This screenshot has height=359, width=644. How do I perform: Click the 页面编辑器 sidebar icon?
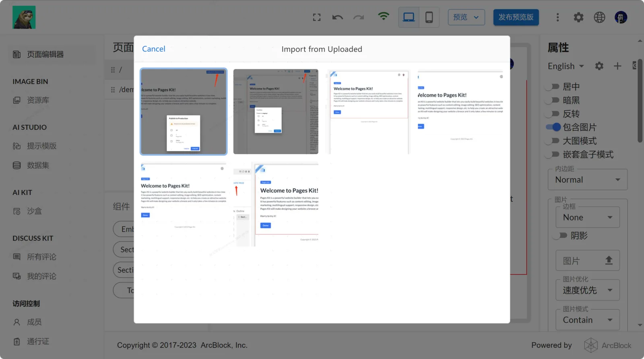point(17,54)
